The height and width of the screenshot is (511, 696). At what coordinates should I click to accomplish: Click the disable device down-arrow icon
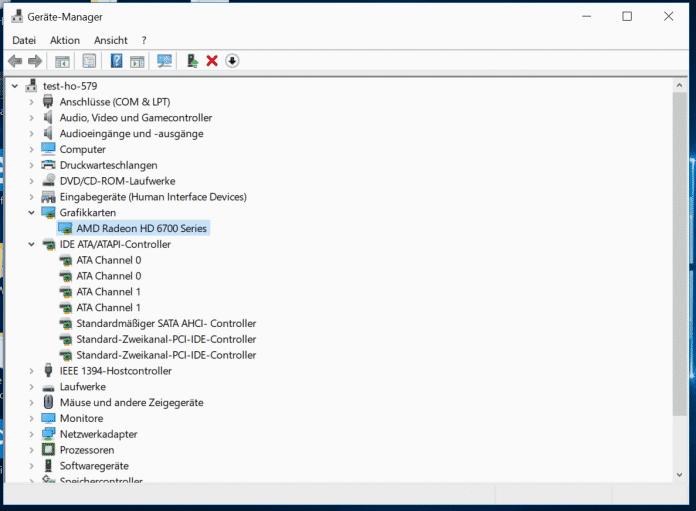[x=232, y=61]
